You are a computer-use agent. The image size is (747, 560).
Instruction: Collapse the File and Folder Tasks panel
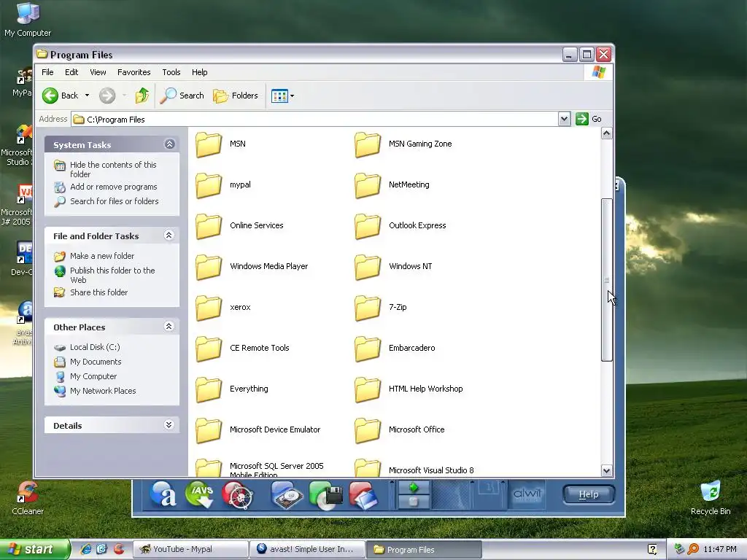coord(169,236)
